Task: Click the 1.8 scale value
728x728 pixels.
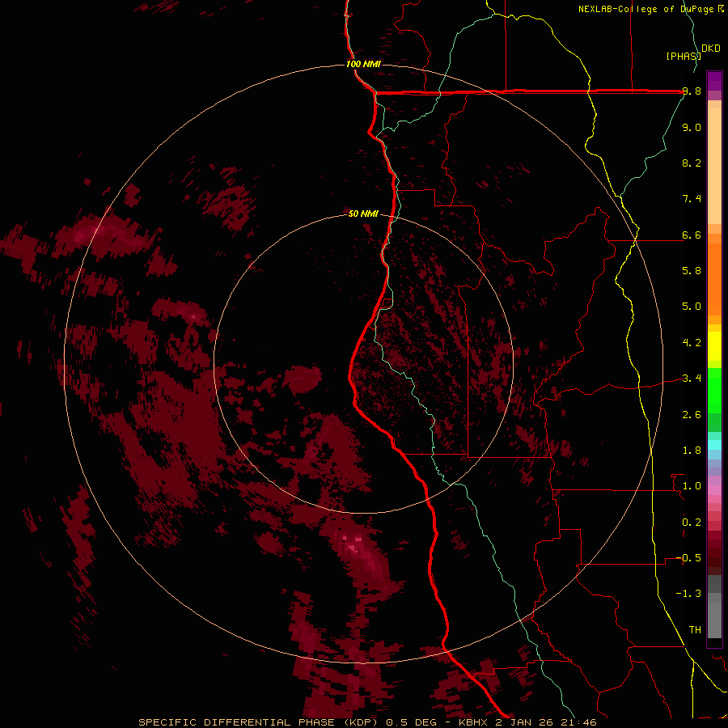Action: pyautogui.click(x=692, y=451)
